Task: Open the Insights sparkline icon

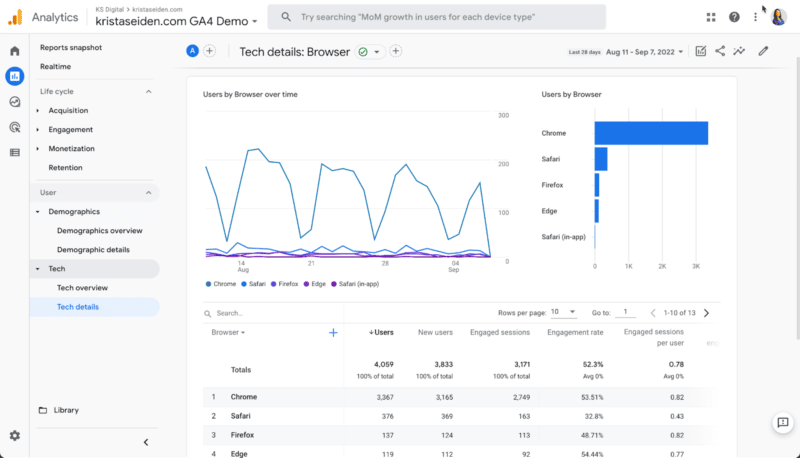Action: [x=739, y=51]
